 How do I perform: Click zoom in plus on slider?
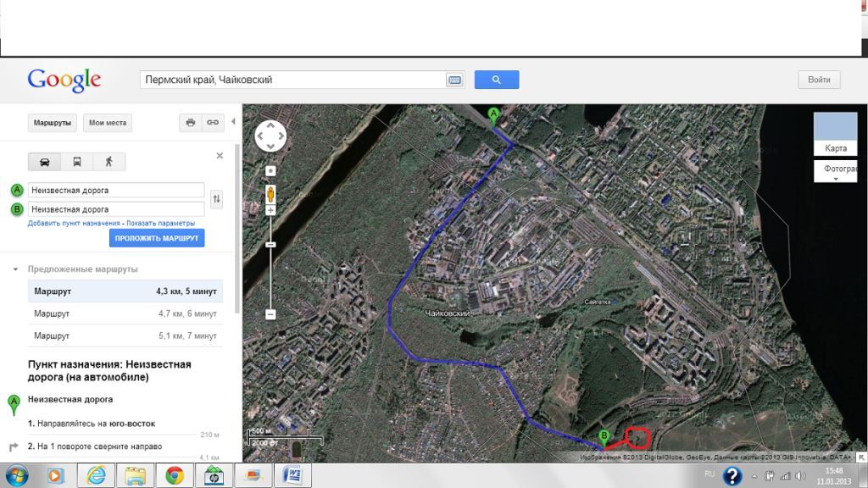[x=270, y=210]
